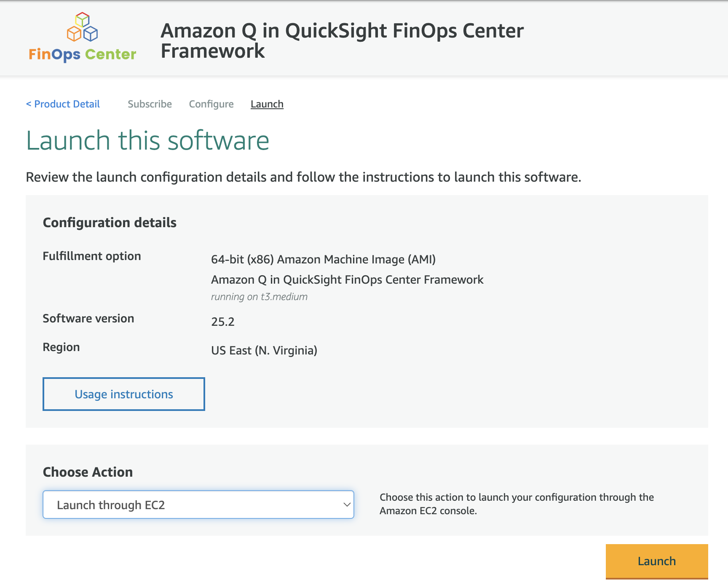Click the Choose Action heading
This screenshot has height=585, width=728.
[88, 472]
